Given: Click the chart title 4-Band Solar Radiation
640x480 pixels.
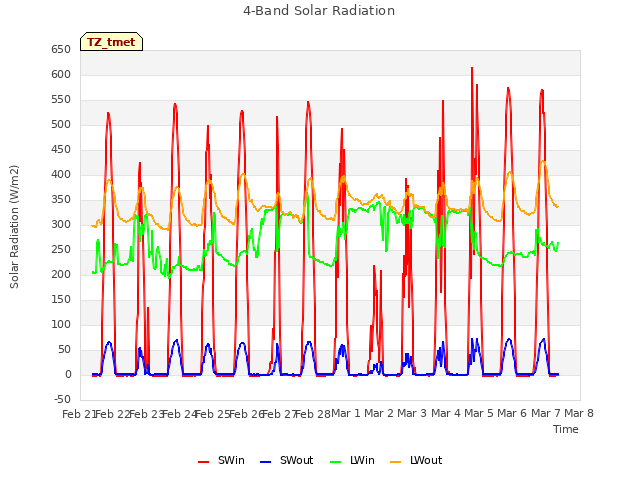Looking at the screenshot, I should (319, 11).
